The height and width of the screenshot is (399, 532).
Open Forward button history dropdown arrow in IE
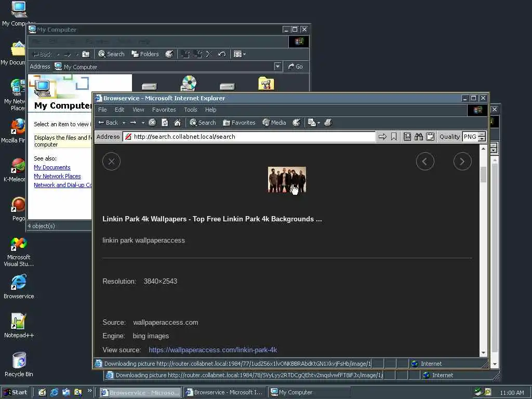tap(143, 123)
